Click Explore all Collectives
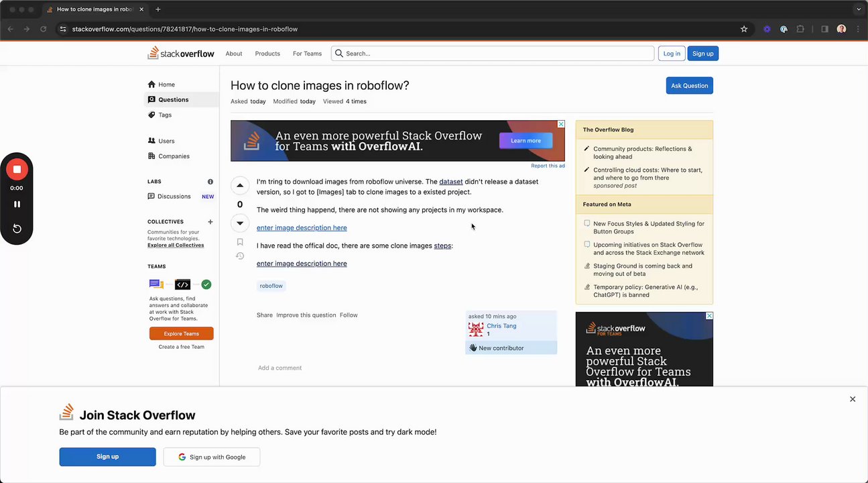This screenshot has width=868, height=483. tap(176, 246)
